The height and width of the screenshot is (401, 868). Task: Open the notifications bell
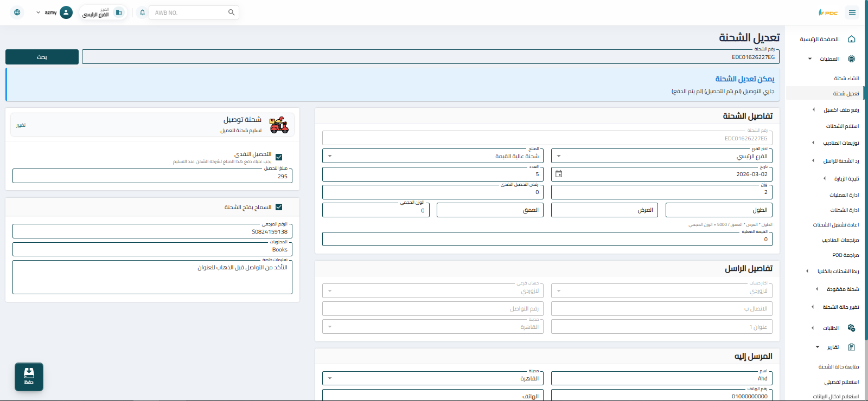142,12
